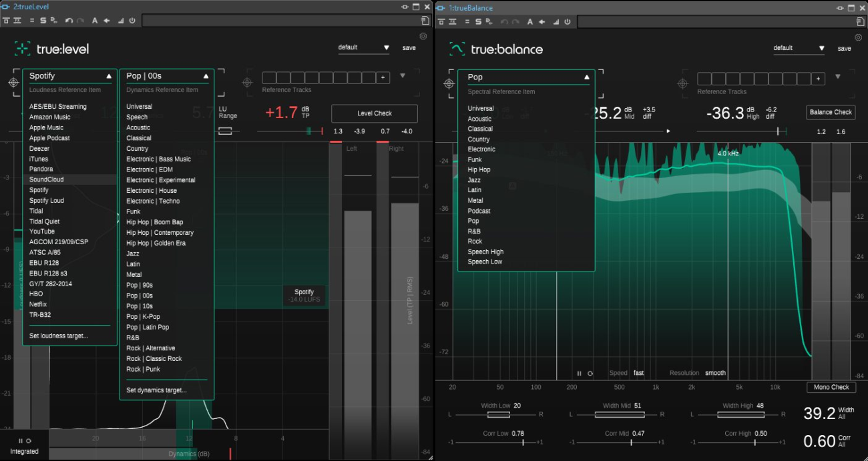This screenshot has height=461, width=868.
Task: Undo last change in trueLevel toolbar
Action: 69,21
